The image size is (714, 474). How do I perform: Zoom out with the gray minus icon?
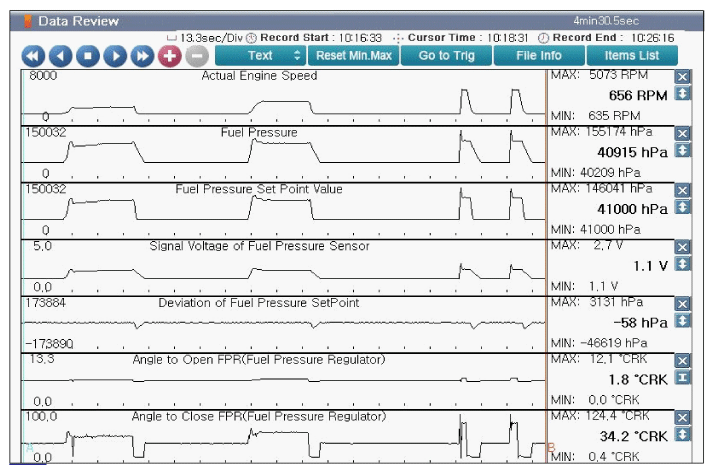tap(196, 56)
